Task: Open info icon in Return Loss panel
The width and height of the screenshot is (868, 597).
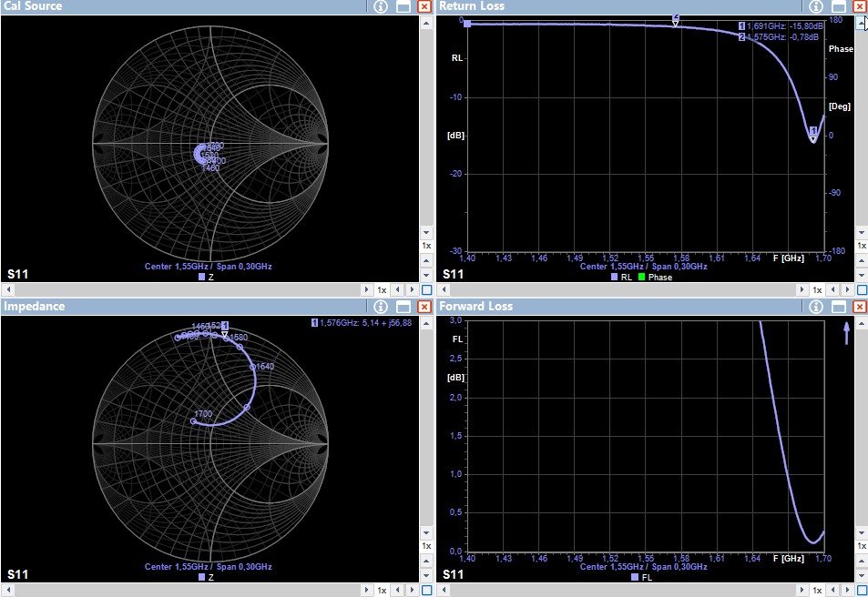Action: tap(816, 6)
